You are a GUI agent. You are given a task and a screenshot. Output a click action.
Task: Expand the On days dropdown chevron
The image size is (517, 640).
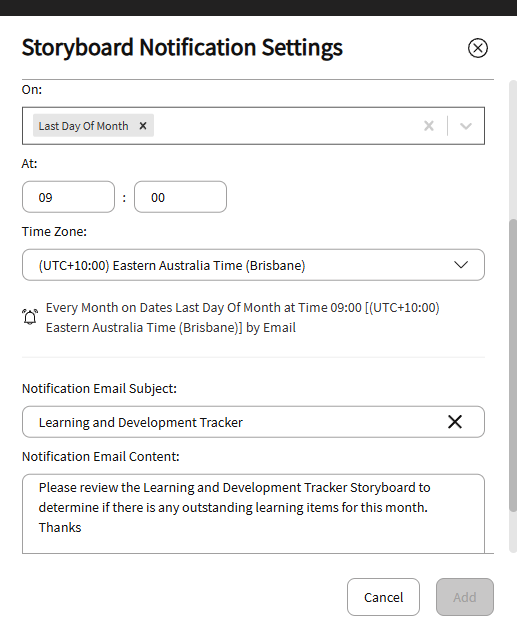click(x=466, y=126)
